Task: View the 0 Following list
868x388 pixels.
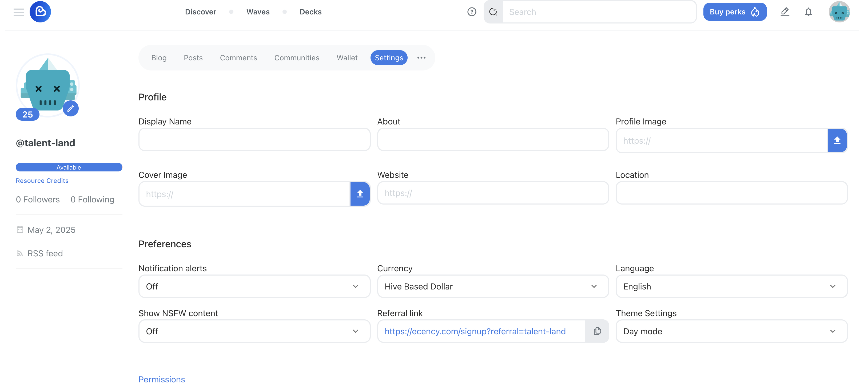Action: tap(92, 199)
